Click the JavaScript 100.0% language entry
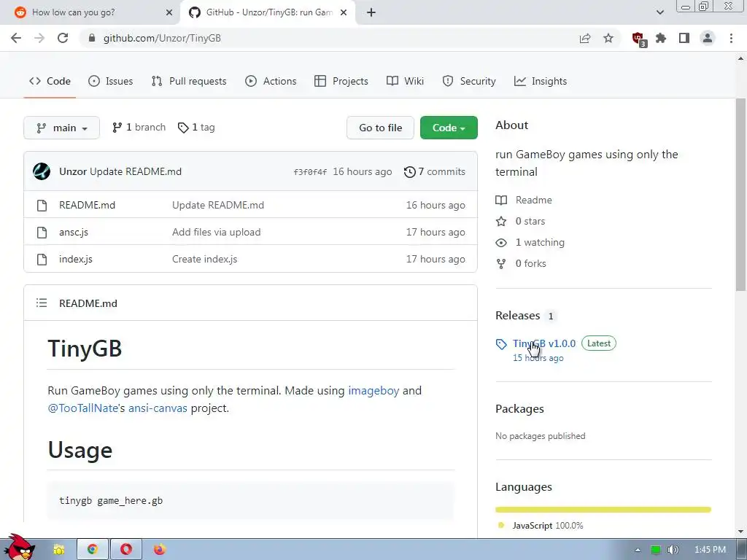Image resolution: width=747 pixels, height=560 pixels. point(541,526)
